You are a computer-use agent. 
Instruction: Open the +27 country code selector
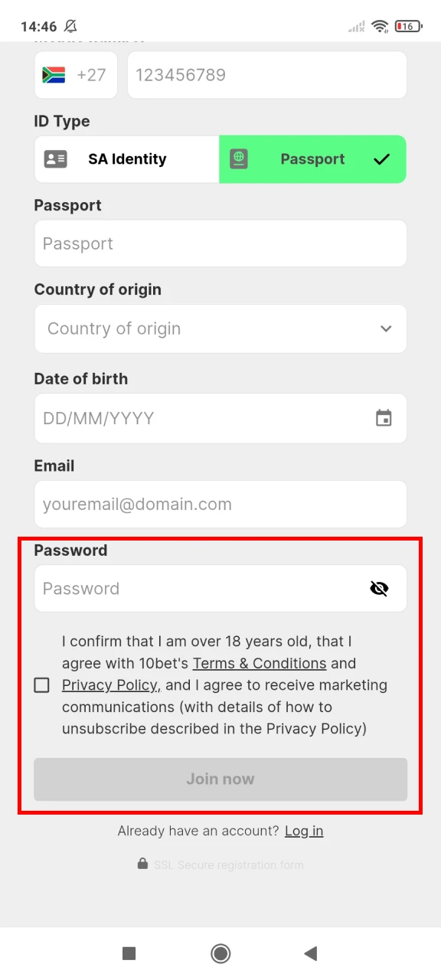pos(76,74)
